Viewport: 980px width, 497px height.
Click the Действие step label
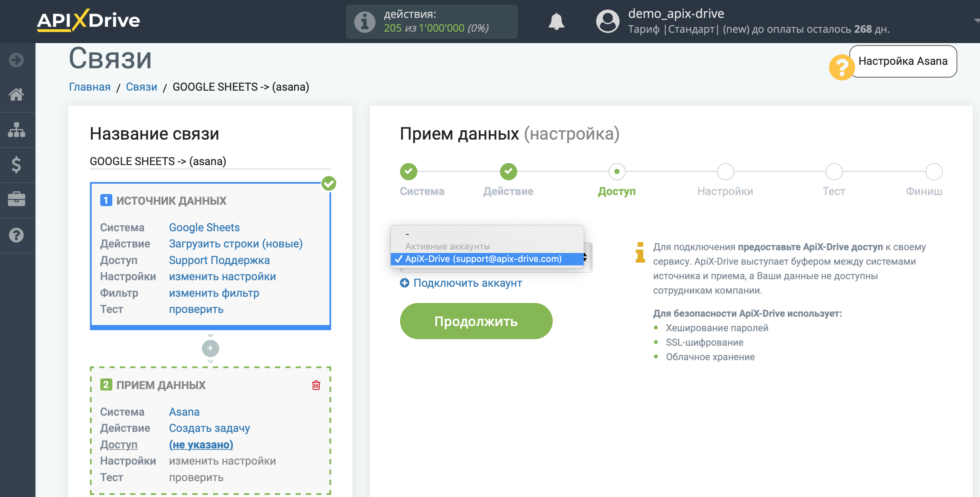coord(508,191)
